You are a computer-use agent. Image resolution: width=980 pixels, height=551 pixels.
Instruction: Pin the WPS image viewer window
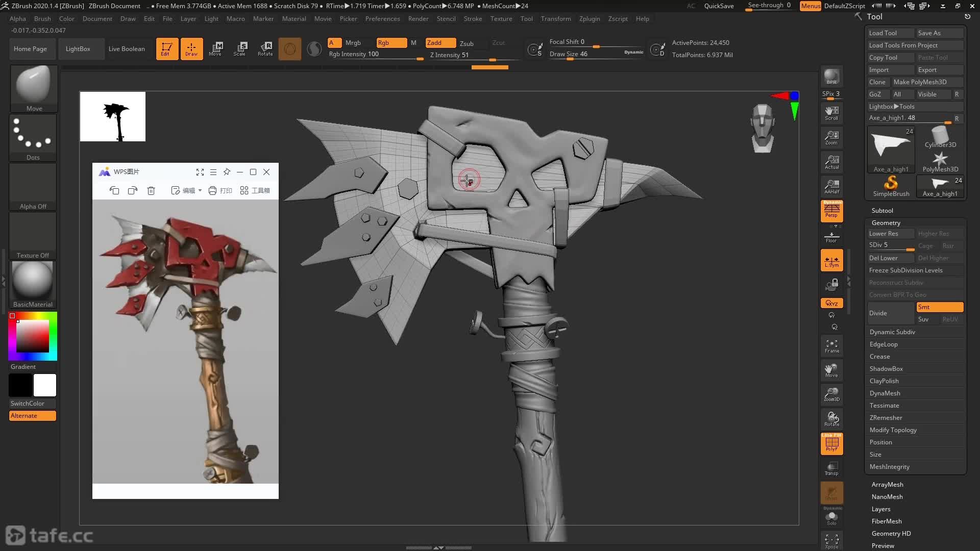tap(227, 172)
